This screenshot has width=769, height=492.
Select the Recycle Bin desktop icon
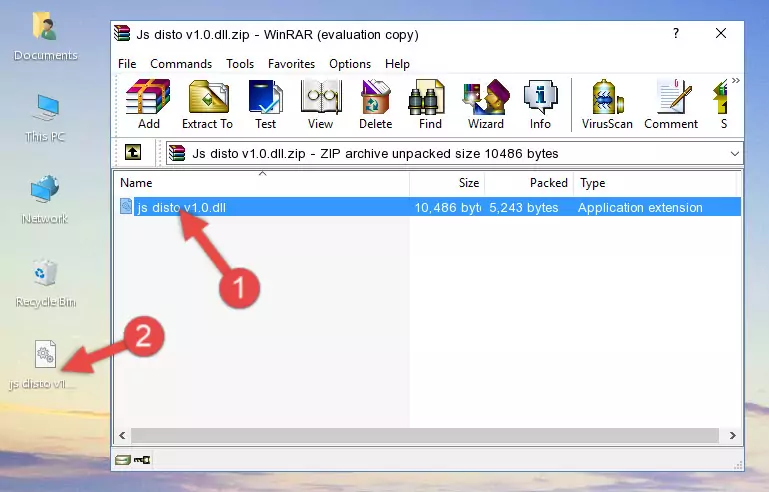[x=45, y=283]
